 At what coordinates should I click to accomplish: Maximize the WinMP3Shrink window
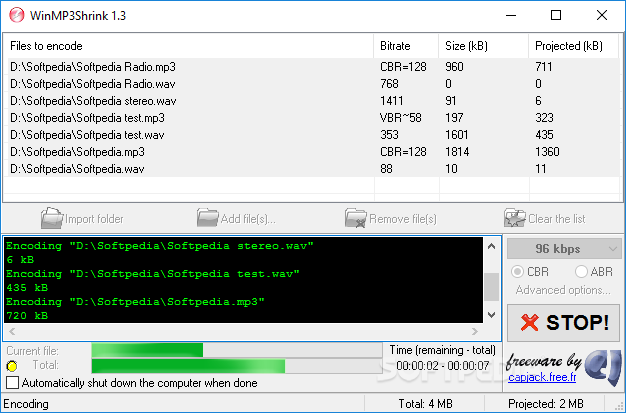(556, 16)
